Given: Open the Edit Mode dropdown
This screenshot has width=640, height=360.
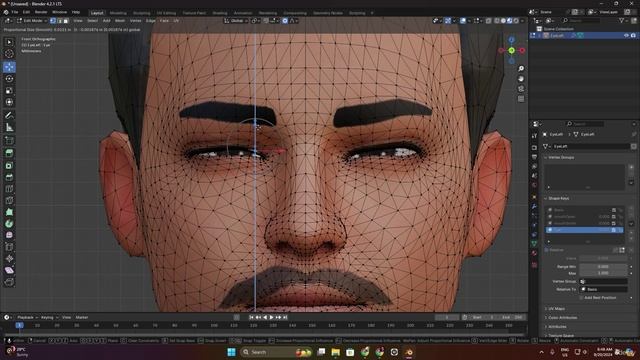Looking at the screenshot, I should pos(32,20).
